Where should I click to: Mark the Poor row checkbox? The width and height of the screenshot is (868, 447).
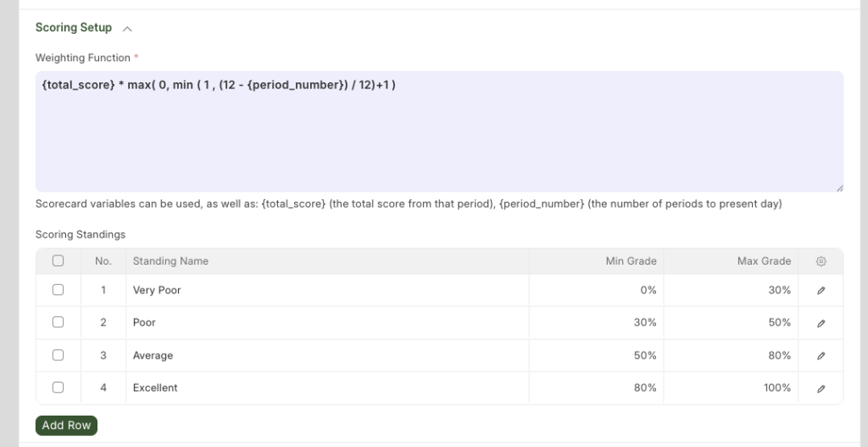coord(58,322)
